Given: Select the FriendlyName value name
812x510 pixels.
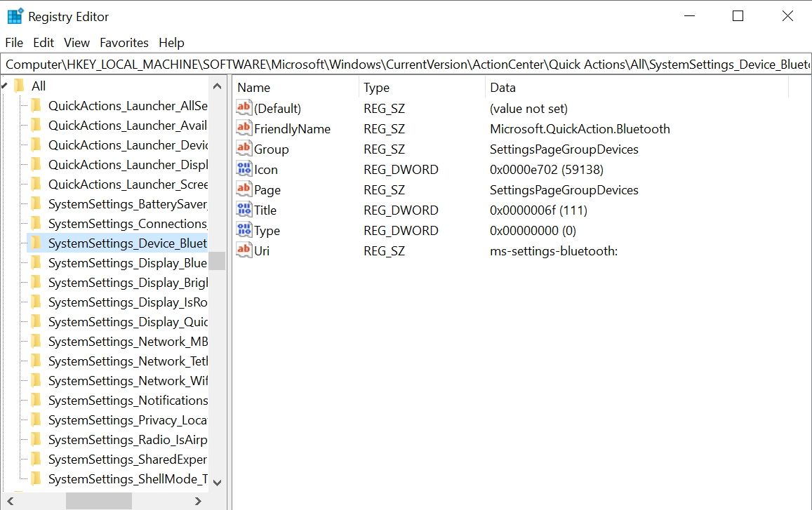Looking at the screenshot, I should [292, 129].
